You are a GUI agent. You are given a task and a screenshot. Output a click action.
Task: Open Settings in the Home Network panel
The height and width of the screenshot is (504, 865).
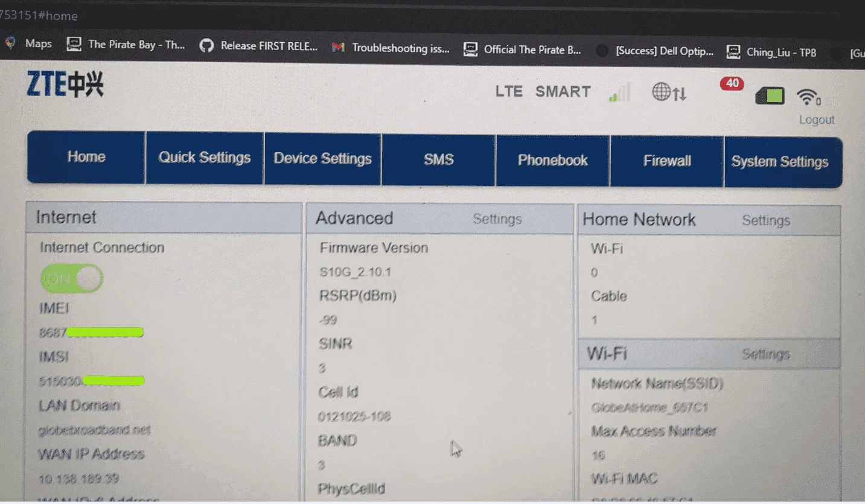pyautogui.click(x=766, y=221)
